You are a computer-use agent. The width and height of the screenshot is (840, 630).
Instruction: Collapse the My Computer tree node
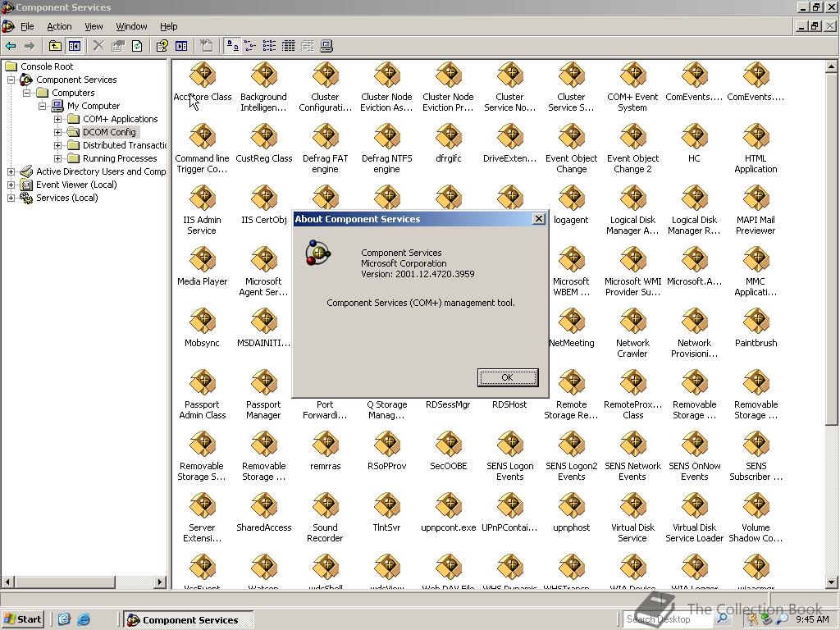(x=42, y=106)
